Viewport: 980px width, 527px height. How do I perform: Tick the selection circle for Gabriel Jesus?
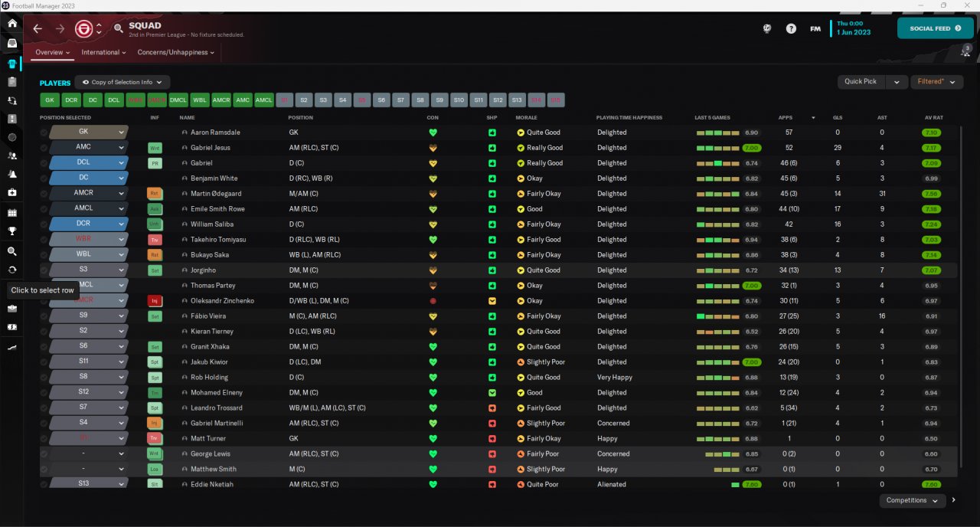44,148
